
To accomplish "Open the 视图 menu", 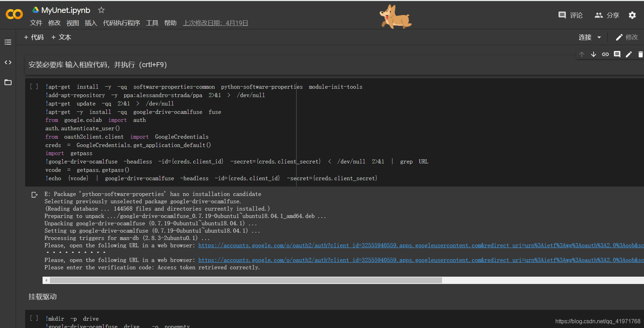I will coord(73,23).
